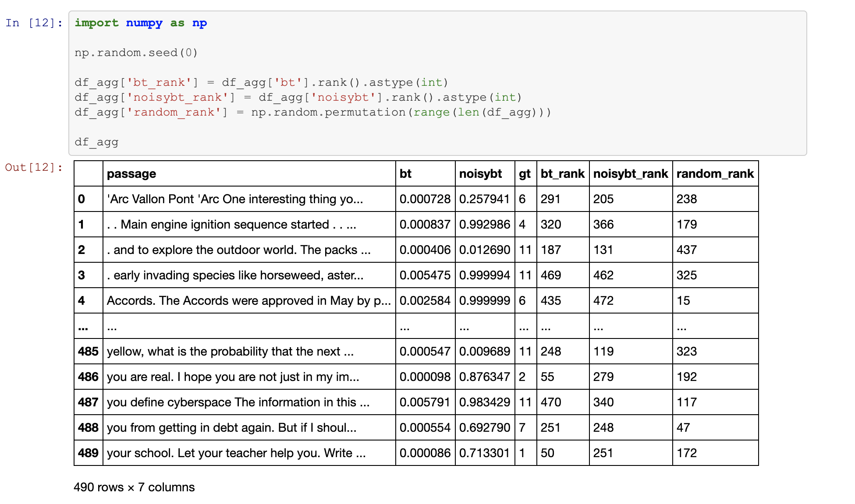The height and width of the screenshot is (504, 855).
Task: Click the np.random.seed(0) code line
Action: click(x=136, y=53)
